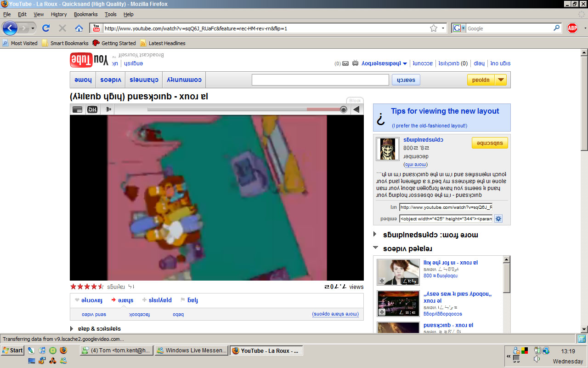Image resolution: width=588 pixels, height=368 pixels.
Task: Click the YouTube search input field
Action: click(x=320, y=80)
